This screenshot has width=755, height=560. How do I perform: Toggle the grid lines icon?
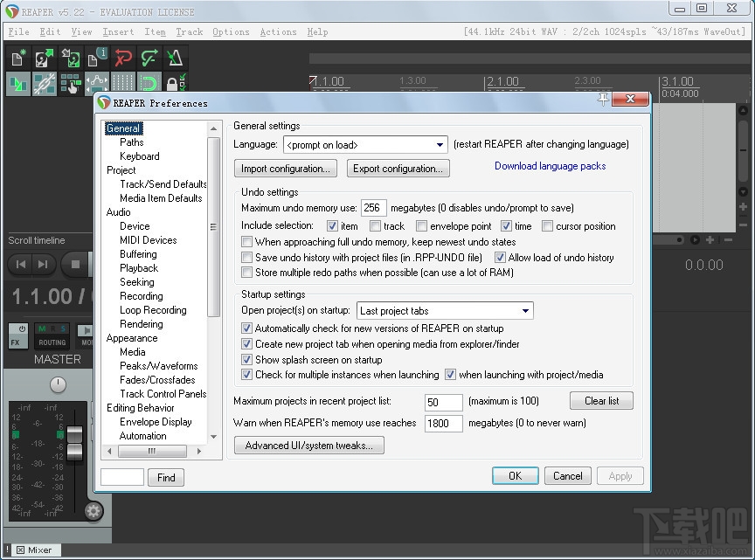(x=123, y=82)
